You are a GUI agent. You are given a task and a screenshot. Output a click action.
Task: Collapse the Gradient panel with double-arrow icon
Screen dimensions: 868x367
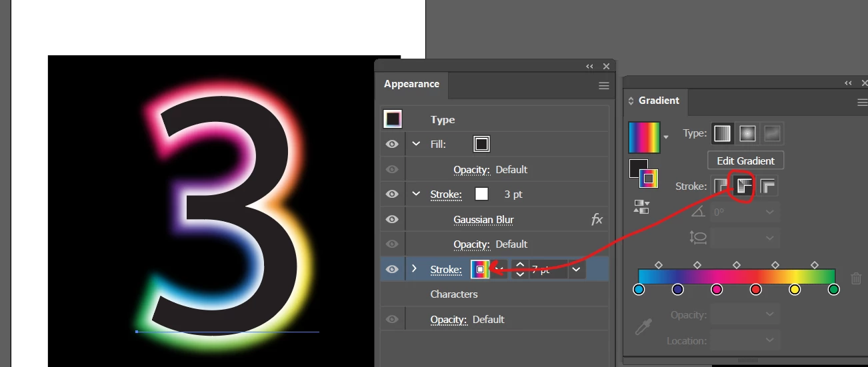[848, 83]
